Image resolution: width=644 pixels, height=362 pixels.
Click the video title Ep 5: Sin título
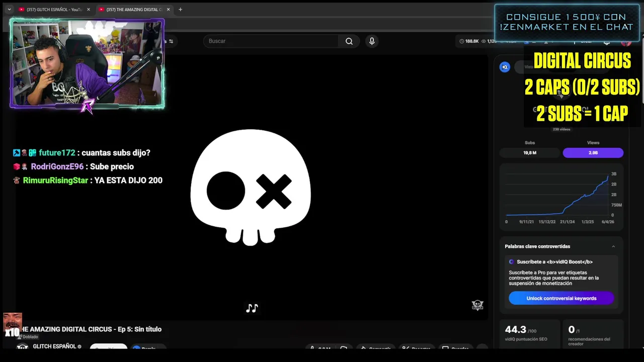(x=90, y=329)
